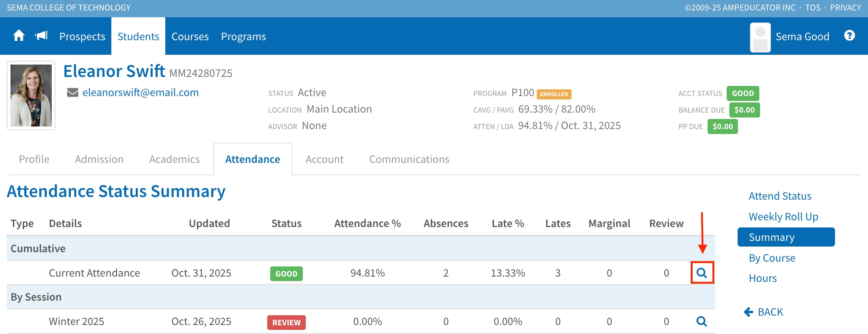Open the help question mark icon
Screen dimensions: 868x334
(x=850, y=36)
